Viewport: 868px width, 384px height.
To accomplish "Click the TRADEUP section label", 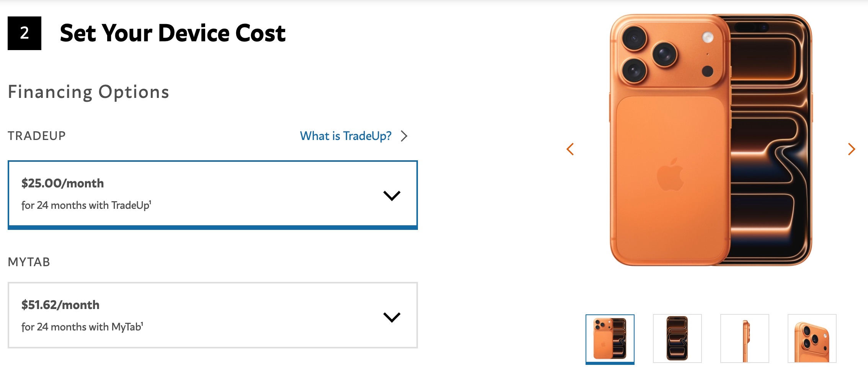I will tap(37, 135).
